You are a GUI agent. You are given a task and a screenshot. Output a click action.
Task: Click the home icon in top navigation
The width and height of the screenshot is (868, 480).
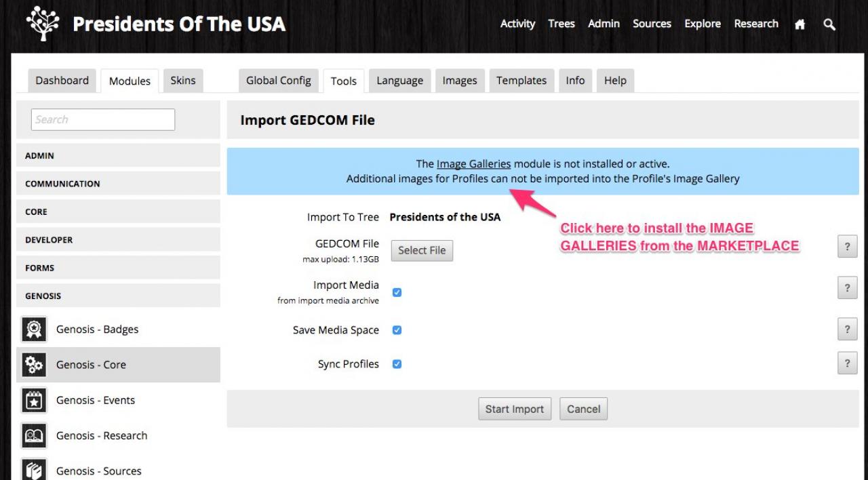(x=800, y=24)
